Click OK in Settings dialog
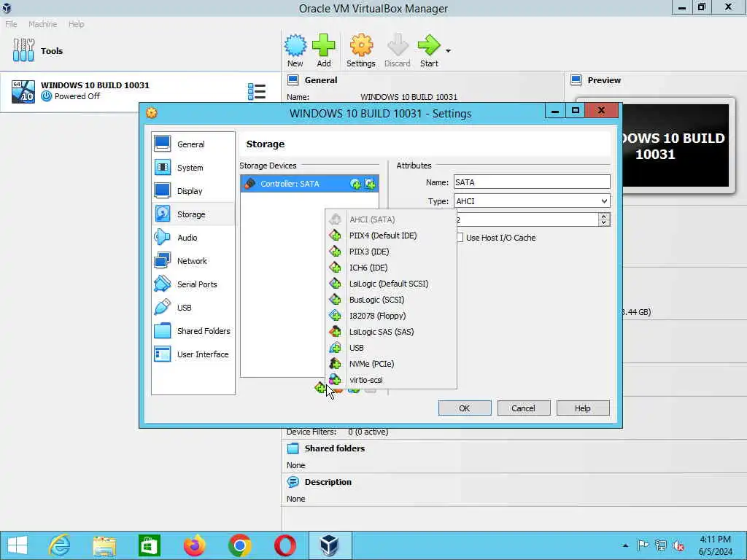Image resolution: width=747 pixels, height=560 pixels. pyautogui.click(x=465, y=408)
